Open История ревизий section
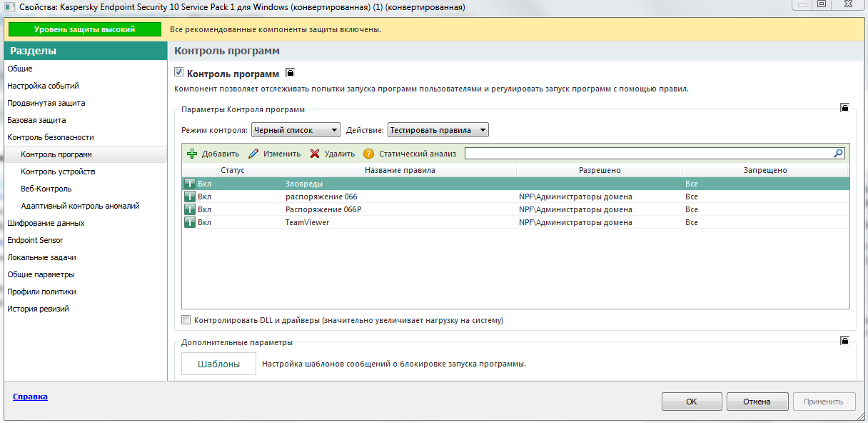 38,309
